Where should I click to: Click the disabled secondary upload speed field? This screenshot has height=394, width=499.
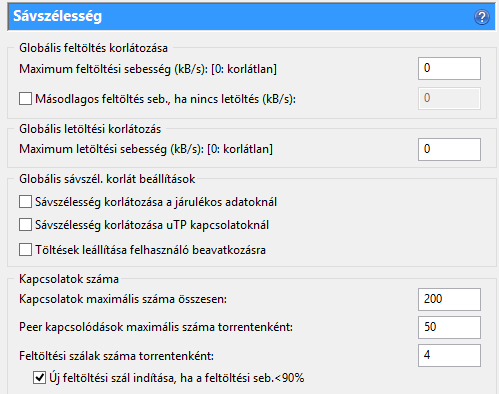449,98
